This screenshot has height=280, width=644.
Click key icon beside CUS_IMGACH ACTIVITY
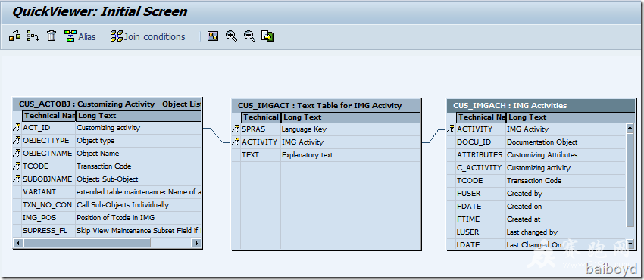[x=451, y=129]
